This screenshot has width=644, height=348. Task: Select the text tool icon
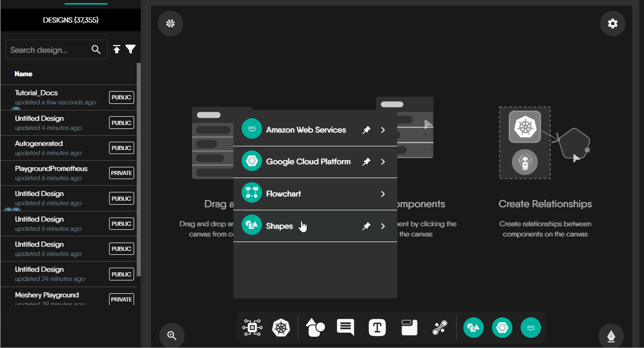click(377, 328)
